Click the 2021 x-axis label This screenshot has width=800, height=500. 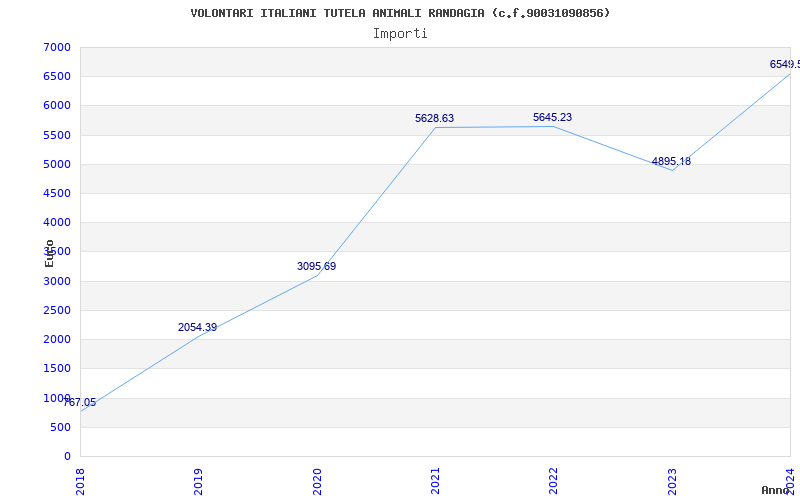pos(435,481)
